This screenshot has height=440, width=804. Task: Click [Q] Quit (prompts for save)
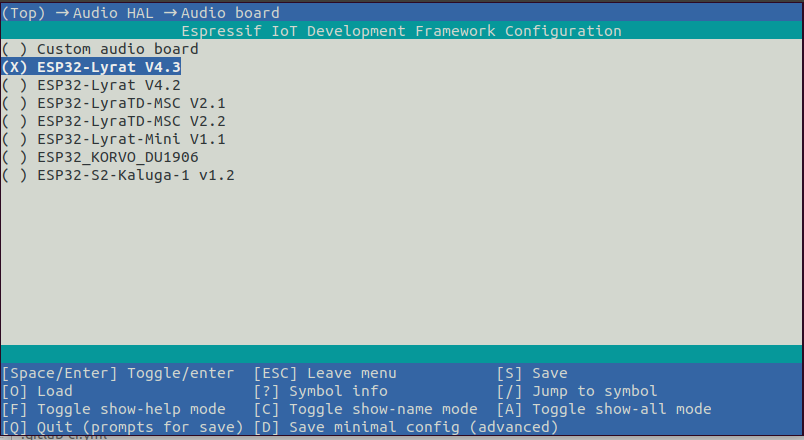(122, 427)
